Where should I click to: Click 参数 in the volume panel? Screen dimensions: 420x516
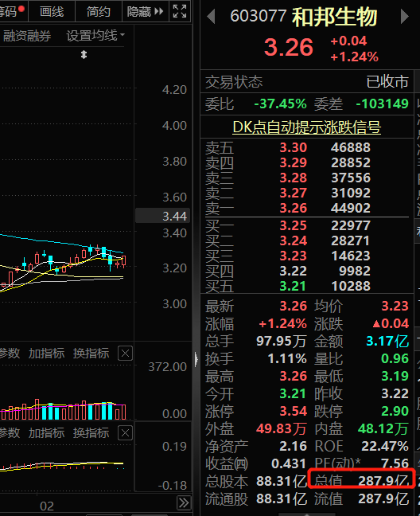tap(10, 354)
